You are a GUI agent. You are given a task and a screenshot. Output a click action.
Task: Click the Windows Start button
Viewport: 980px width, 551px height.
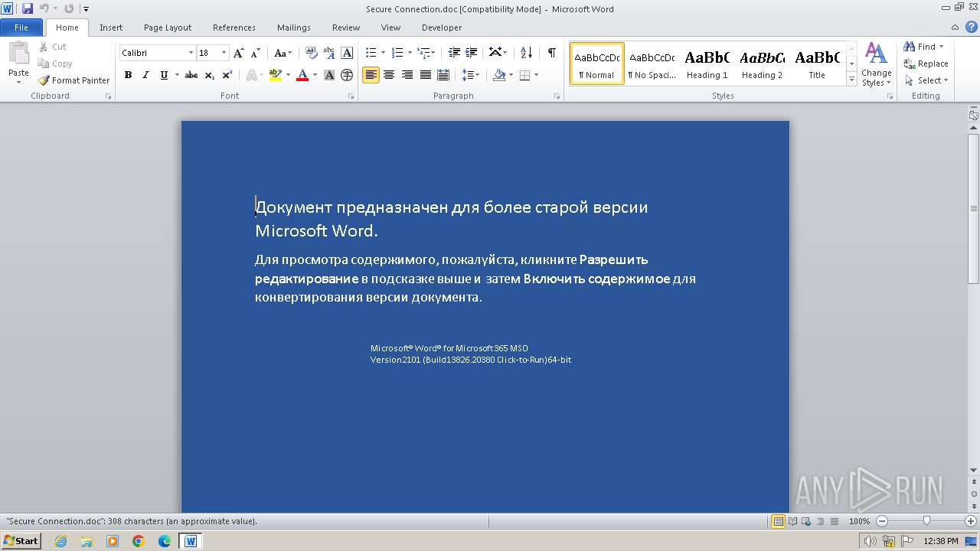click(21, 540)
